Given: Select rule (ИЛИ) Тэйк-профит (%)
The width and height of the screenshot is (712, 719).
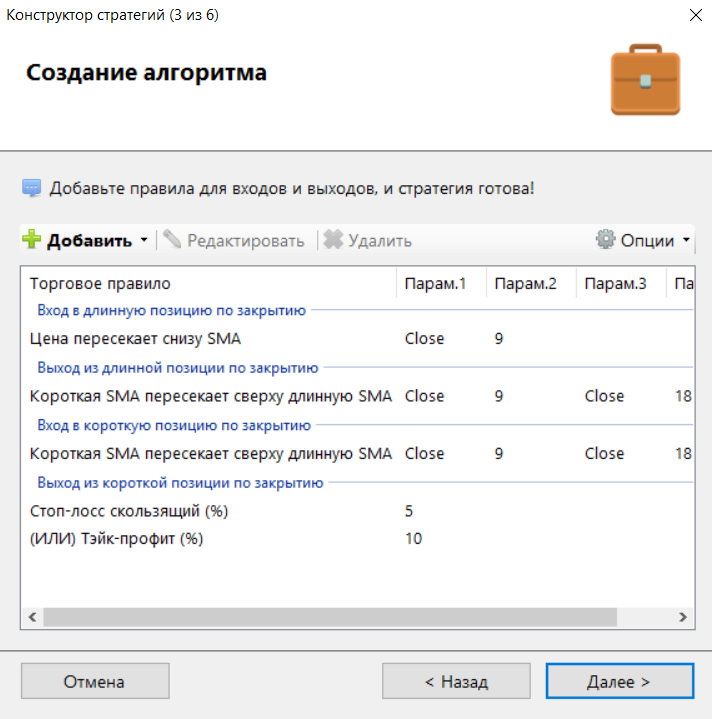Looking at the screenshot, I should coord(116,538).
